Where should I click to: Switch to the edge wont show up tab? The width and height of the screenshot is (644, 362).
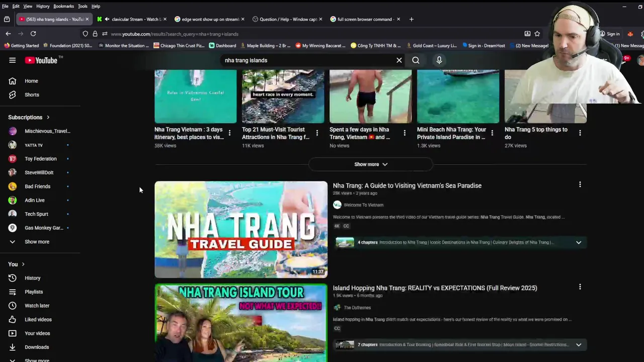pyautogui.click(x=209, y=19)
